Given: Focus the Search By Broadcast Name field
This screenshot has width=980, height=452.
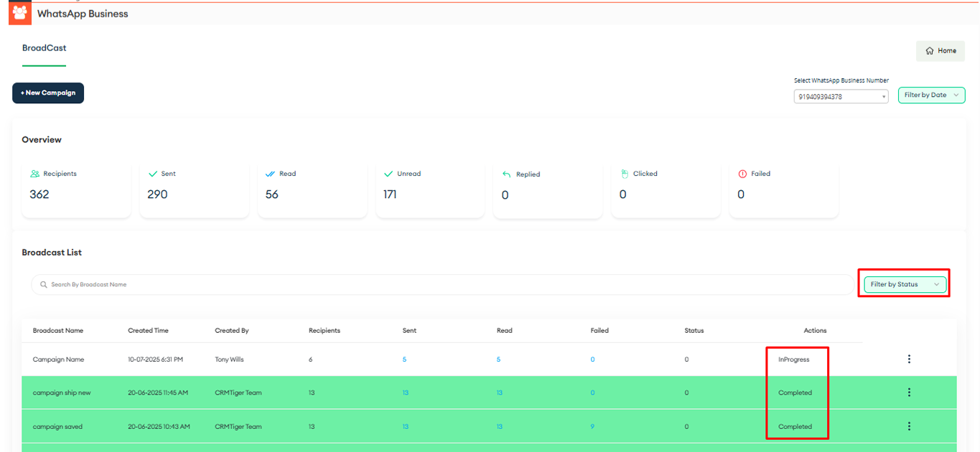Looking at the screenshot, I should point(442,285).
